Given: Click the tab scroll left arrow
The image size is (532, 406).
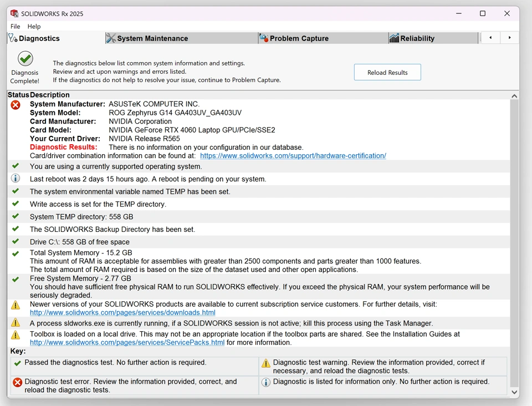Looking at the screenshot, I should point(490,38).
